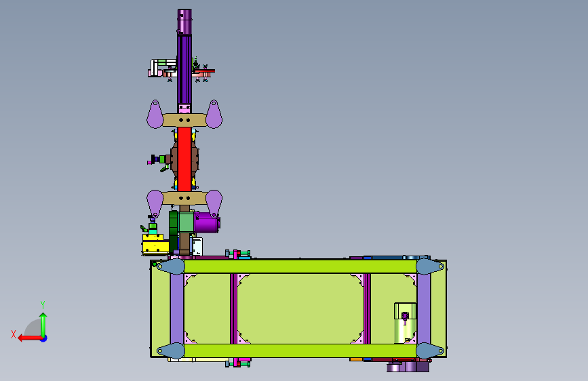Select the lower lime-green horizontal frame beam
588x381 pixels.
point(300,350)
